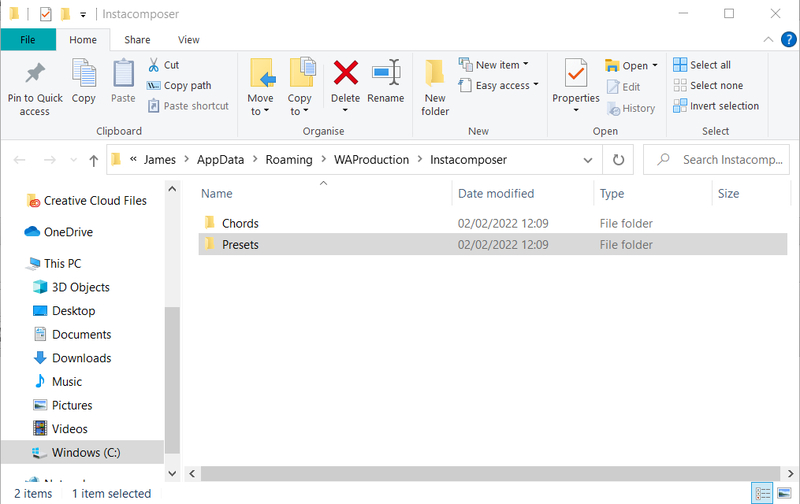Image resolution: width=800 pixels, height=504 pixels.
Task: Open the Help question mark icon
Action: coord(789,39)
